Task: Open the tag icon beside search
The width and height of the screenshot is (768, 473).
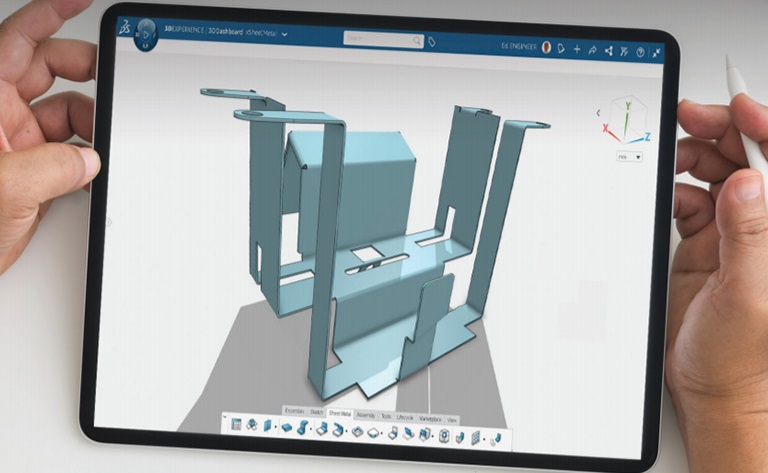Action: (432, 42)
